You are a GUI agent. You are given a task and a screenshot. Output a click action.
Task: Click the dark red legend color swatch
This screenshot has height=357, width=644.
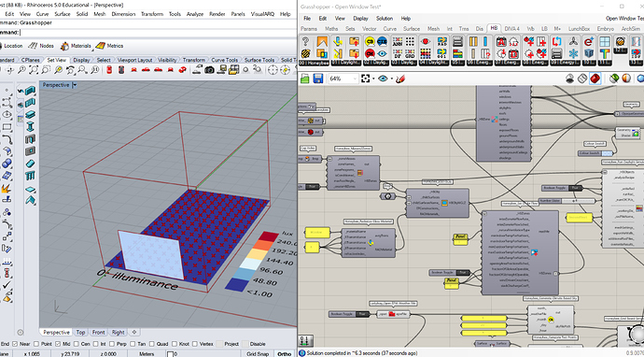pos(268,236)
